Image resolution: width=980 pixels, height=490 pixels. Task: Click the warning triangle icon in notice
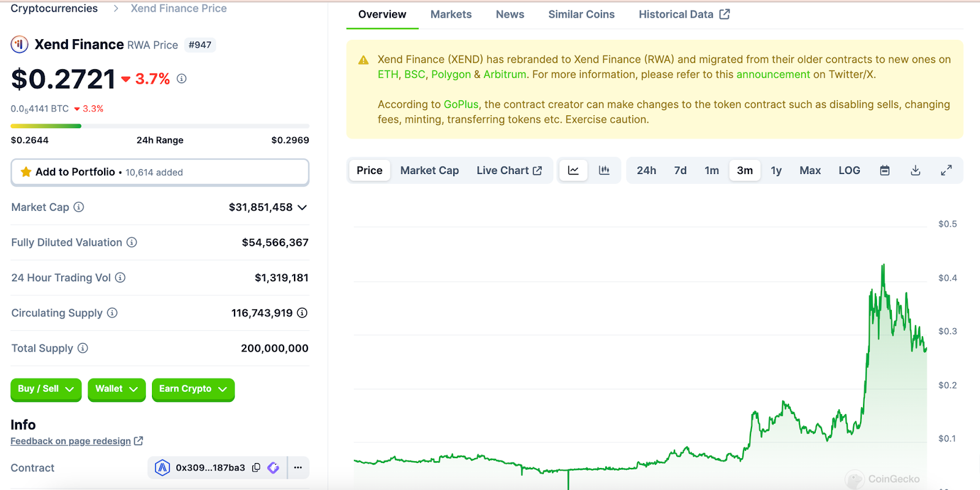coord(363,60)
